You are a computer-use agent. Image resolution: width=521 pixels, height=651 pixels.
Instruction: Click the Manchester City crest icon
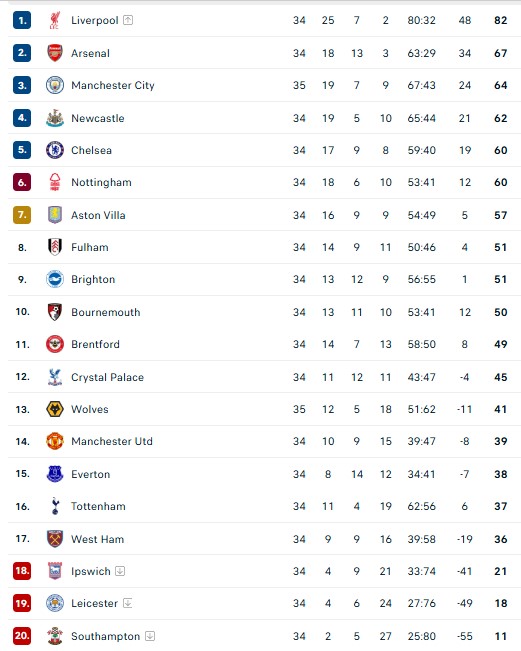(x=54, y=85)
